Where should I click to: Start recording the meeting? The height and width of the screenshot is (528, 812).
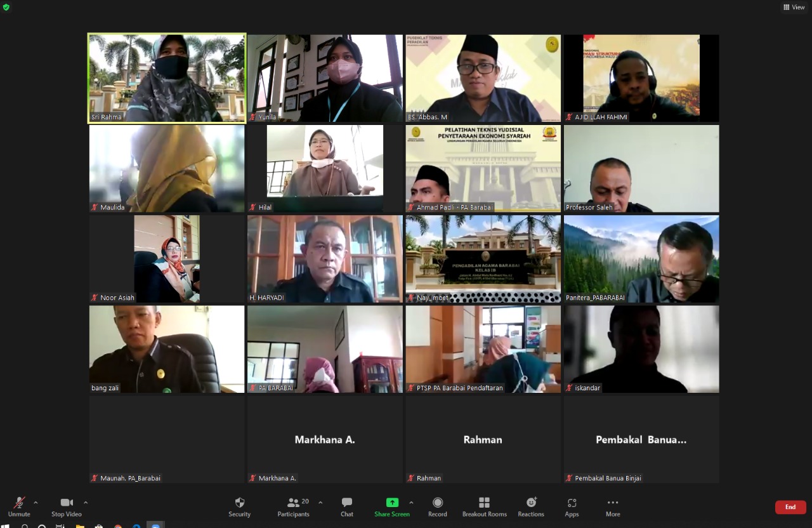coord(437,506)
